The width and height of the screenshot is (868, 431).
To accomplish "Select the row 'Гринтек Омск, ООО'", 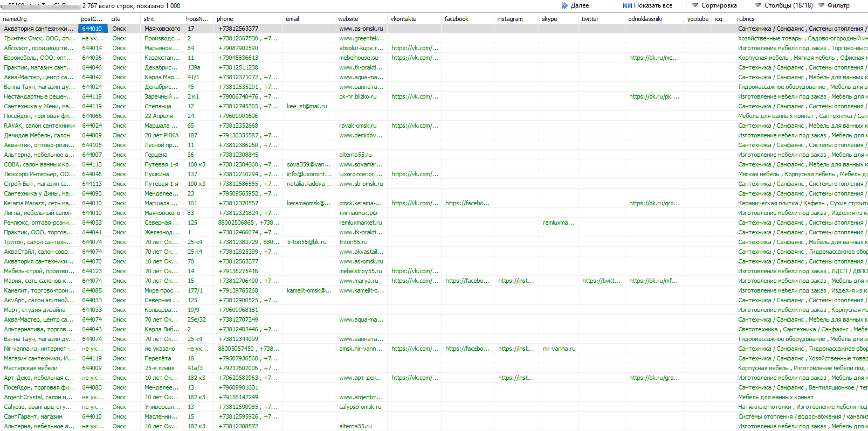I will point(434,38).
